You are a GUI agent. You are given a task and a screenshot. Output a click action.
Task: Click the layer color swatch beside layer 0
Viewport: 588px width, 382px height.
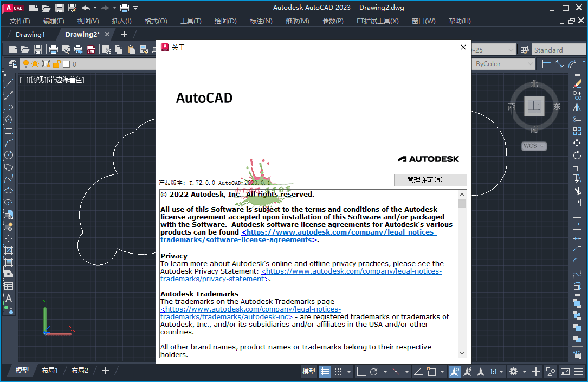(x=66, y=63)
